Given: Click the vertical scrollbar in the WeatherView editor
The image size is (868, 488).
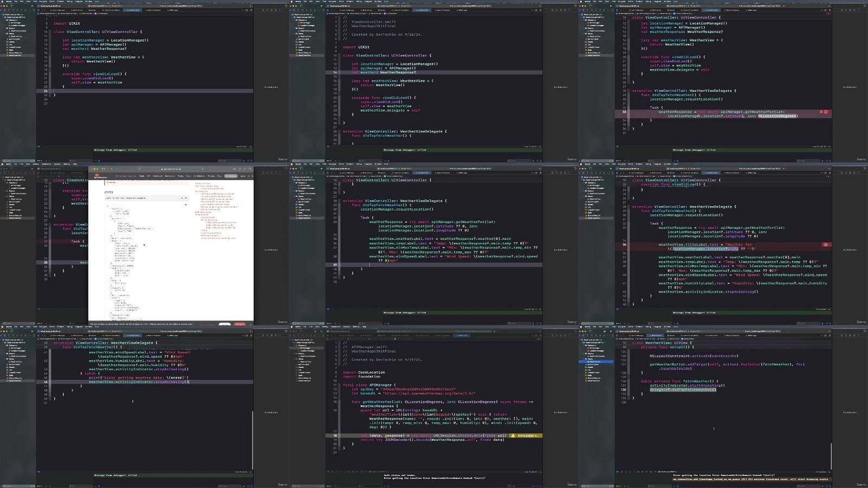Looking at the screenshot, I should 831,456.
